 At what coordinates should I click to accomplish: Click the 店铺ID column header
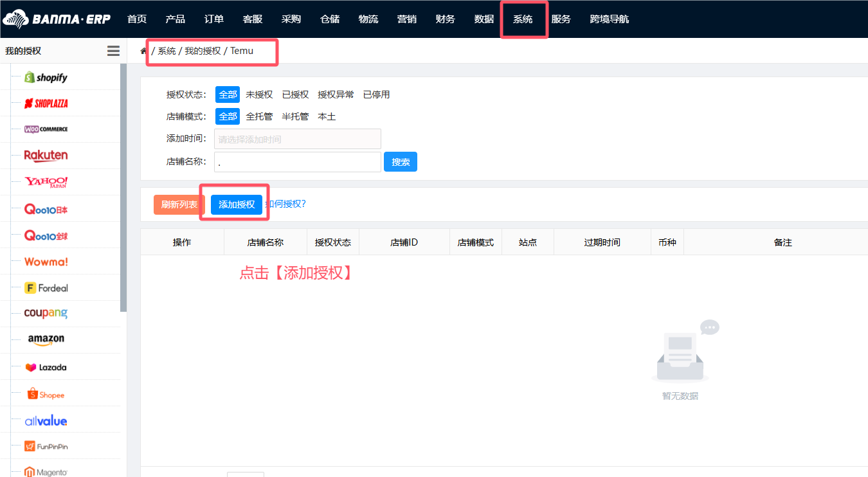pos(404,242)
